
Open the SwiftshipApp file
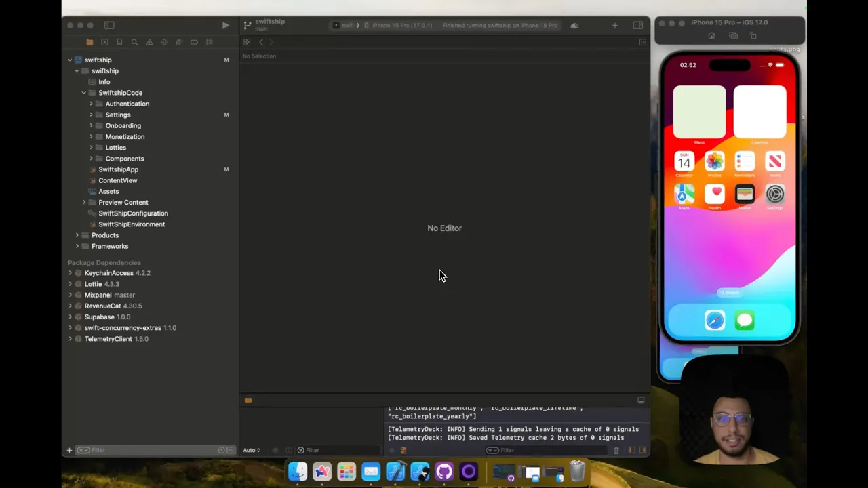click(x=118, y=169)
